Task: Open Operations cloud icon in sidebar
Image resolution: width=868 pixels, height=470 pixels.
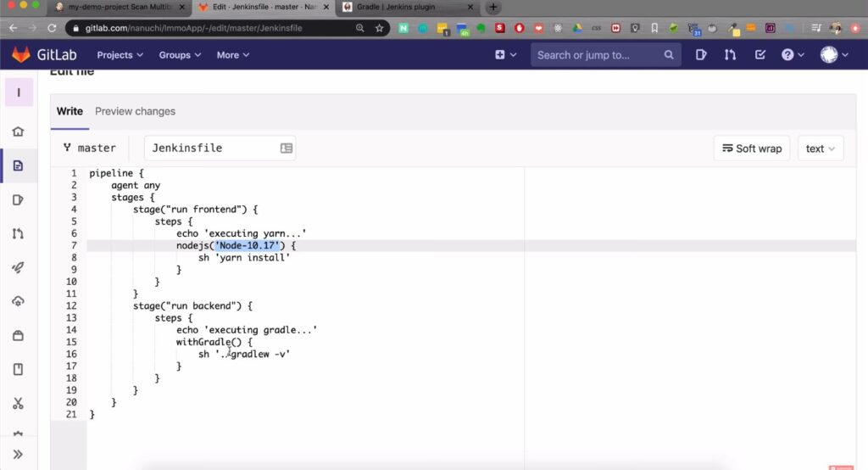Action: click(19, 301)
